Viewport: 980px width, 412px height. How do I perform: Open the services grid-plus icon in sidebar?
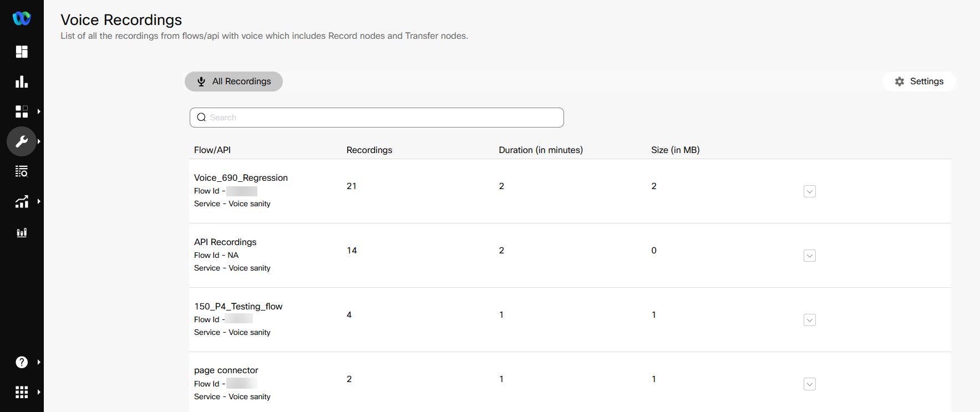click(22, 111)
